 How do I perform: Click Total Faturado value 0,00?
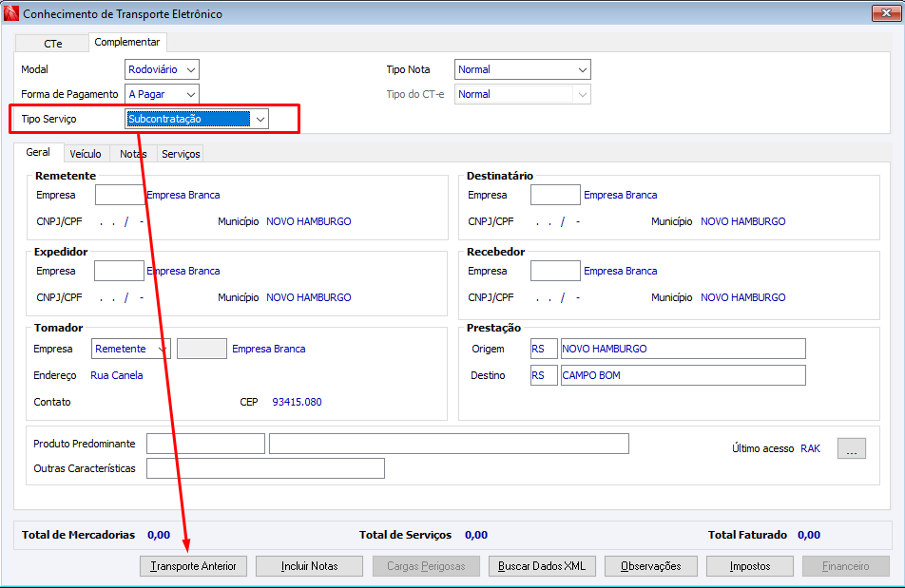809,535
